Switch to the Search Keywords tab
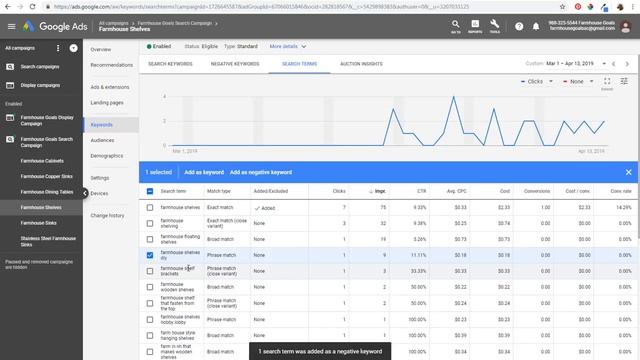The width and height of the screenshot is (640, 360). (x=170, y=64)
